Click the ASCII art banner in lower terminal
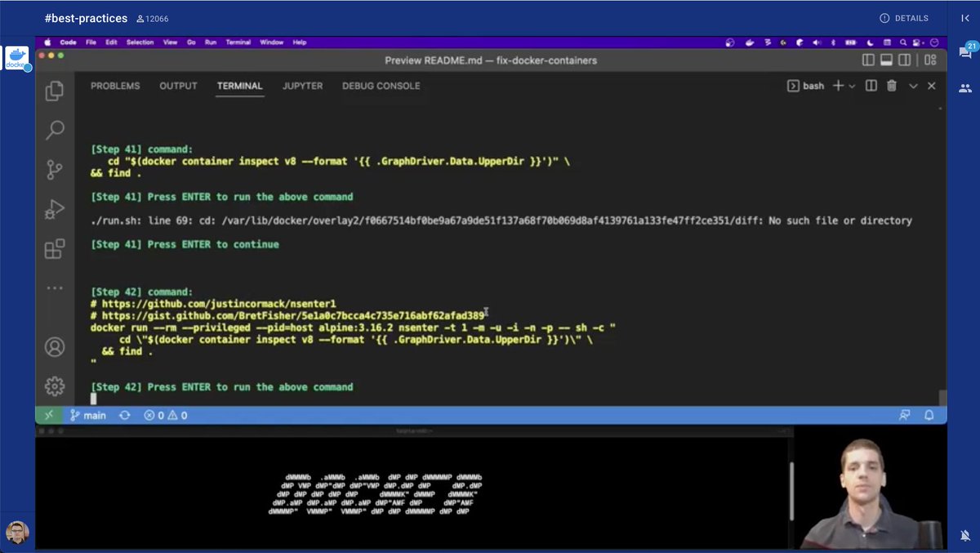The width and height of the screenshot is (980, 553). tap(376, 493)
